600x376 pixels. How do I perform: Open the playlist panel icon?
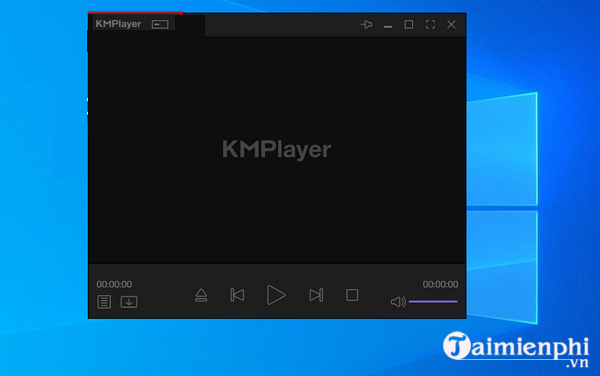pos(104,302)
